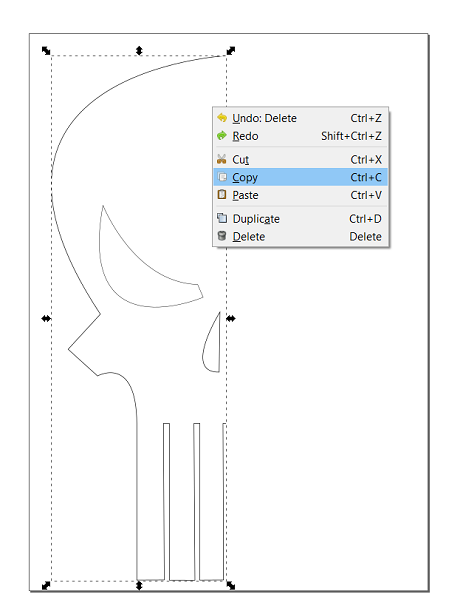Click the bottom-center vertical scale handle

pyautogui.click(x=139, y=585)
